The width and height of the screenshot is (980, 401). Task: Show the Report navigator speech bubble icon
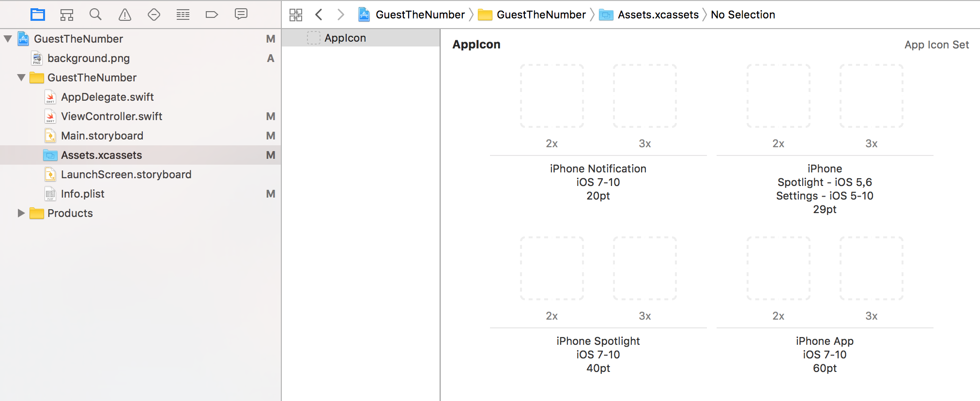tap(241, 14)
